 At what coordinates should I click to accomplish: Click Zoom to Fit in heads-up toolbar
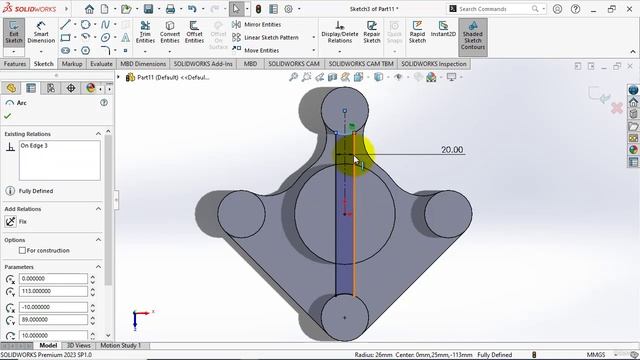pos(293,77)
